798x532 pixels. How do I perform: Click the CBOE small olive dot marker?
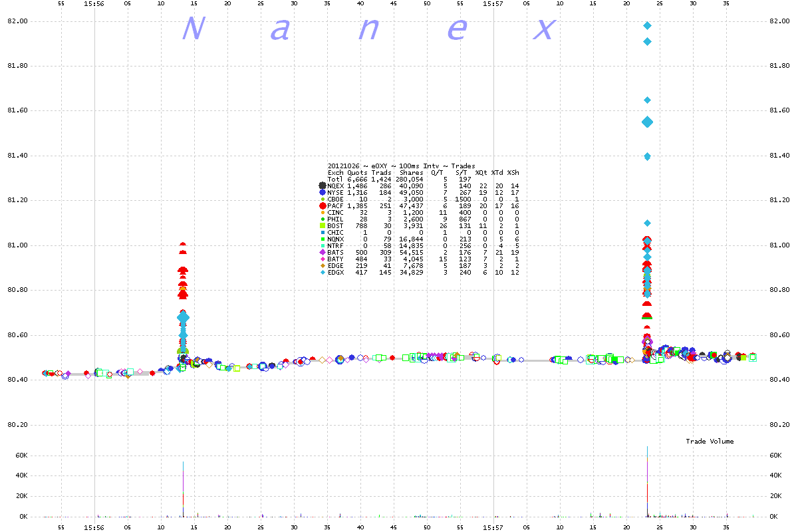(323, 199)
